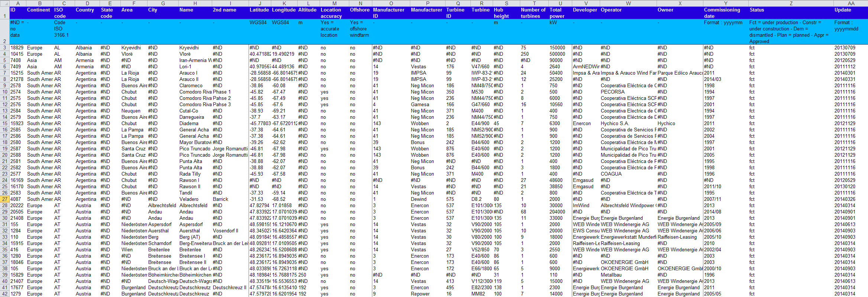Select the area cell 'Kryevidhi'
The height and width of the screenshot is (297, 868).
point(134,48)
